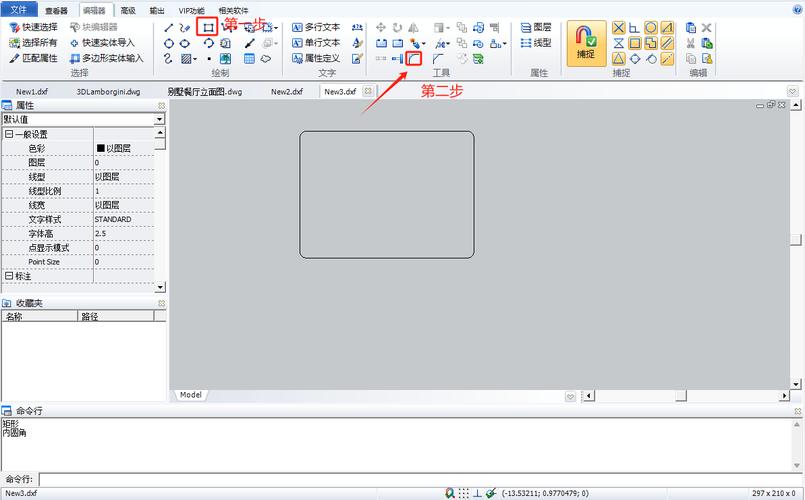Screen dimensions: 805x500
Task: Open the 输出 ribbon tab
Action: click(x=157, y=10)
